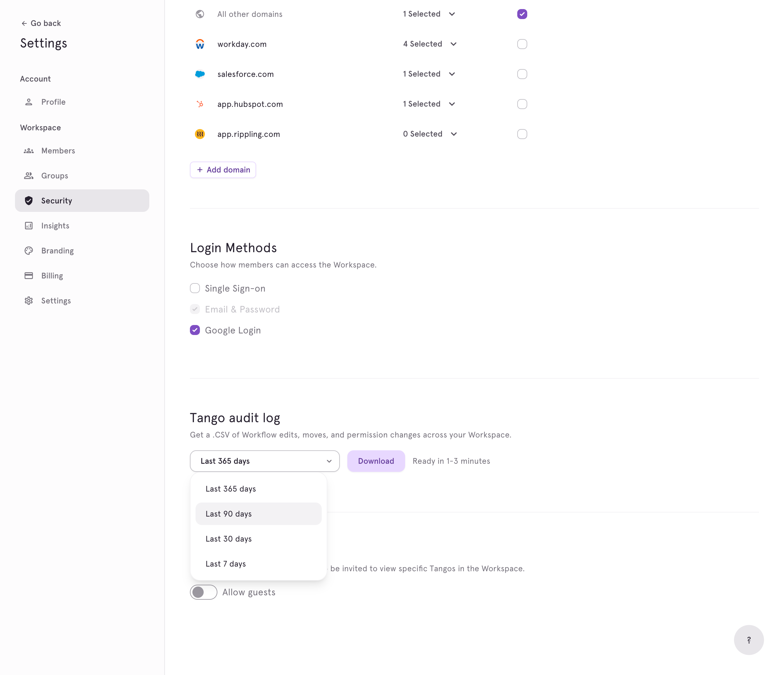Expand the 1 Selected dropdown for salesforce.com
This screenshot has height=675, width=784.
point(429,74)
